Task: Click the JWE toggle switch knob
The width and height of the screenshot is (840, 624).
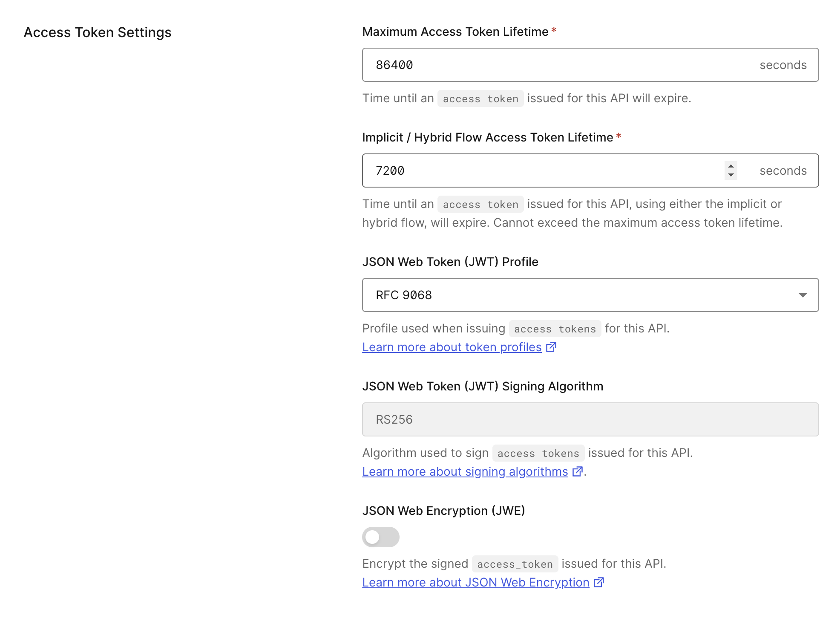Action: pyautogui.click(x=374, y=537)
